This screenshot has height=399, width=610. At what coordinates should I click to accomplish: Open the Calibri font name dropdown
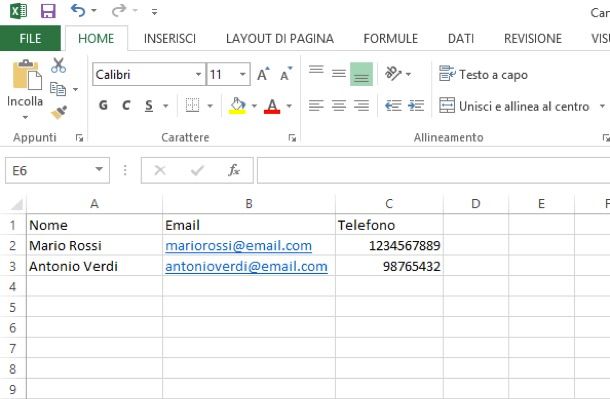click(x=198, y=74)
